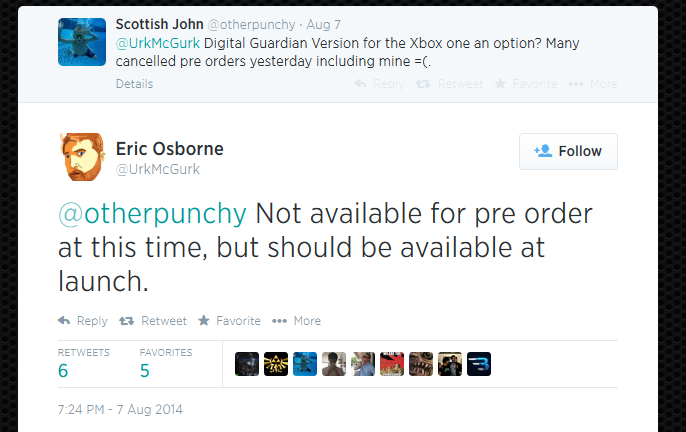Click the @UrkMcGurk mention in John's tweet

[x=158, y=43]
